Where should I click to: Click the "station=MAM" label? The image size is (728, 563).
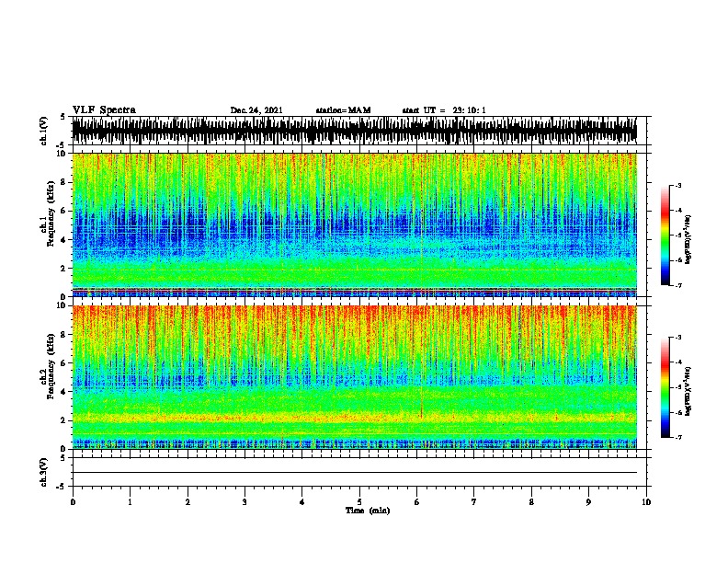tap(343, 110)
